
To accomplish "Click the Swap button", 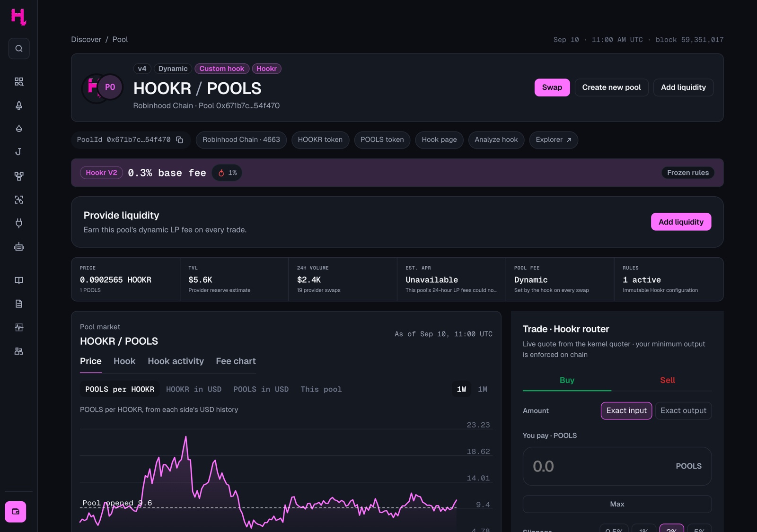I will [x=552, y=87].
